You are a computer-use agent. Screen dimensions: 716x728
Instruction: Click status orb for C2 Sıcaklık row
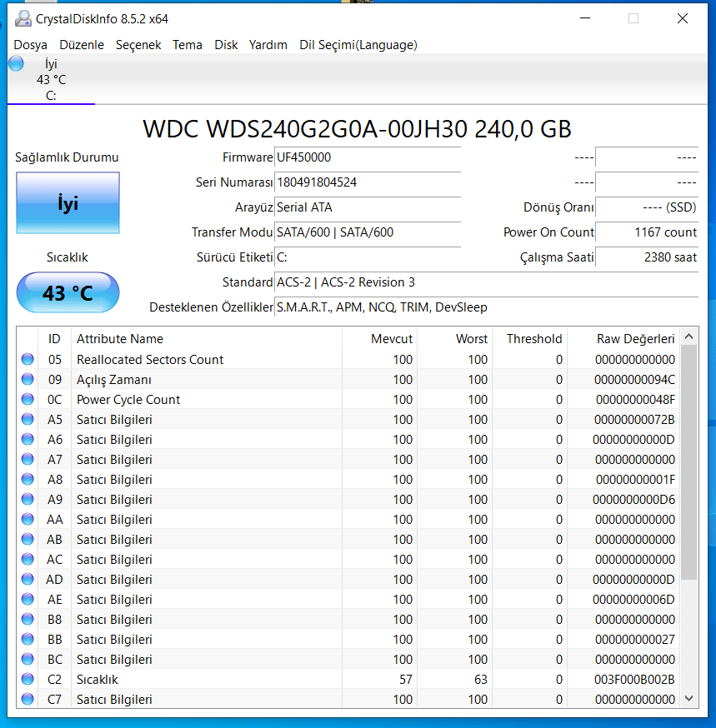(x=28, y=678)
